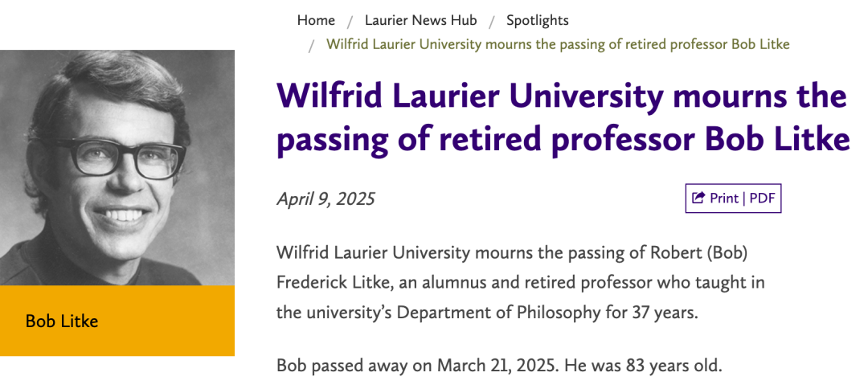Navigate to the Spotlights breadcrumb
Screen dimensions: 868x389
point(537,20)
